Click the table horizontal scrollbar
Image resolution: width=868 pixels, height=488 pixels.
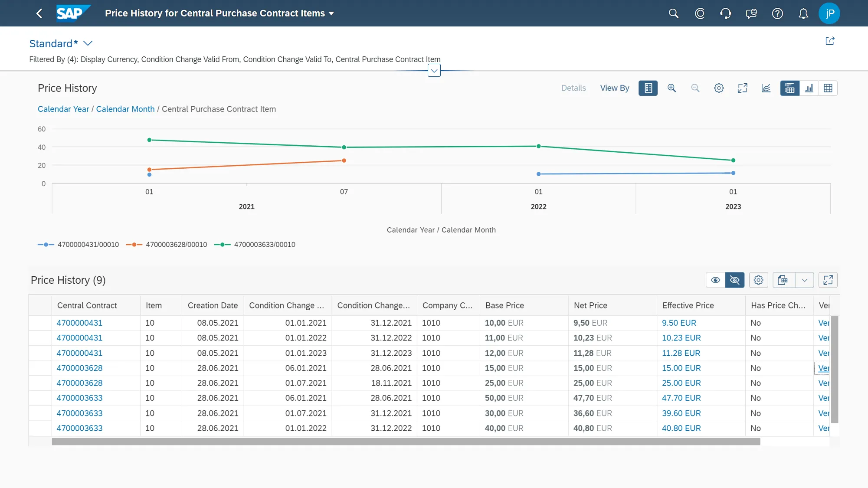(x=406, y=442)
